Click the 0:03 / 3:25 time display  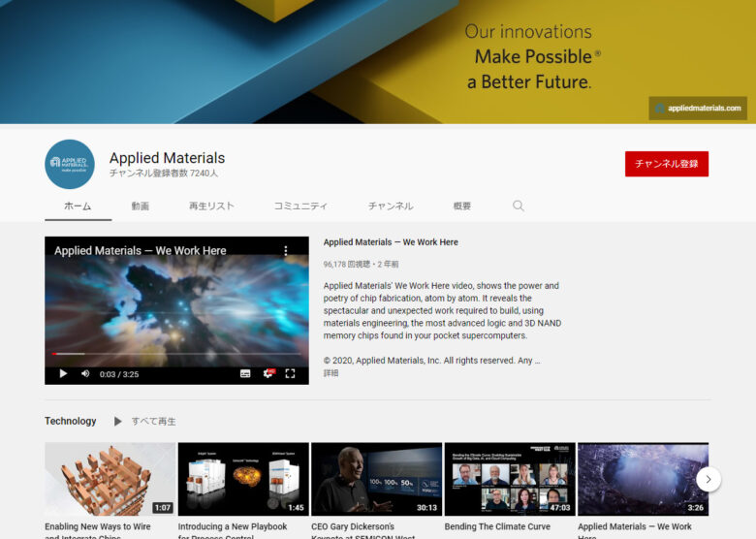119,374
